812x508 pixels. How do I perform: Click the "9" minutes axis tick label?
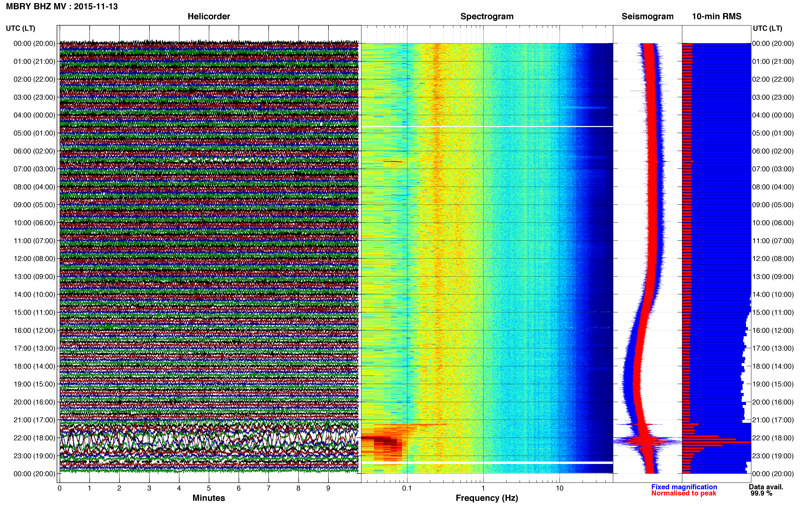(x=328, y=488)
